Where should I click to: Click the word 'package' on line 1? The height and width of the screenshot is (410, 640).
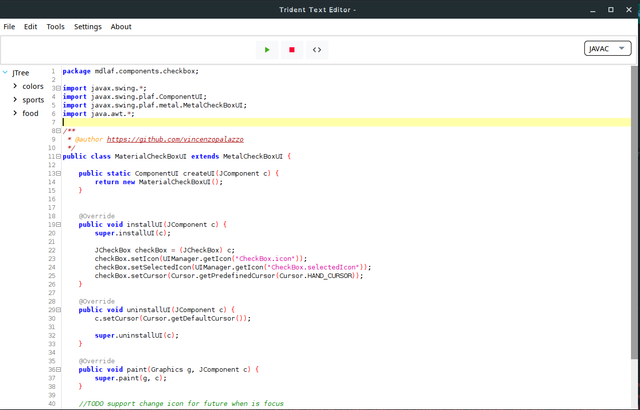pos(76,71)
